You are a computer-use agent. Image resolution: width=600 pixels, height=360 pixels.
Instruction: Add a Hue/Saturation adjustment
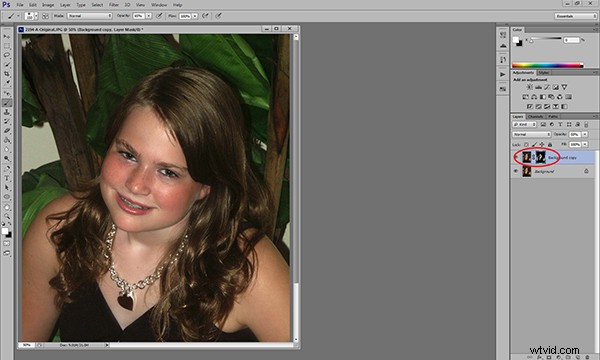[x=526, y=97]
